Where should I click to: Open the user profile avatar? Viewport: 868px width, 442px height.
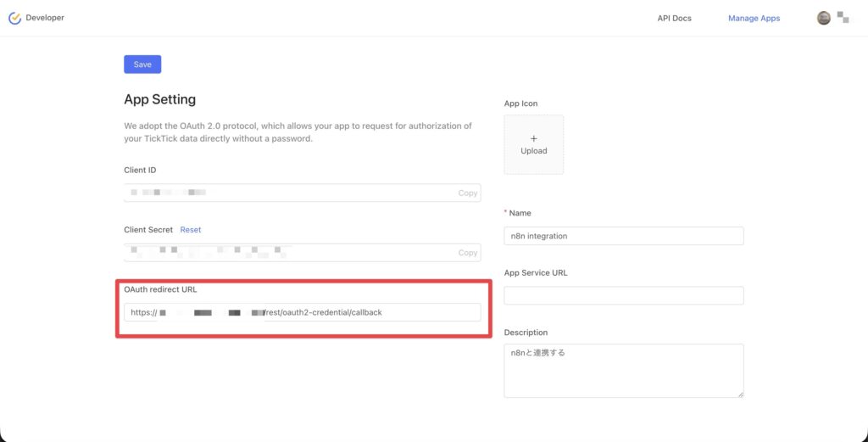pyautogui.click(x=824, y=19)
